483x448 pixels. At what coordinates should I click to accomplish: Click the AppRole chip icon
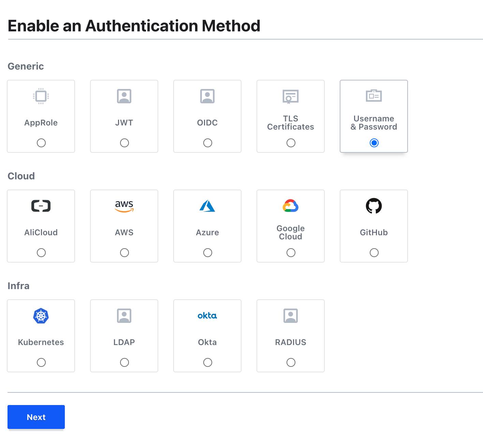41,96
